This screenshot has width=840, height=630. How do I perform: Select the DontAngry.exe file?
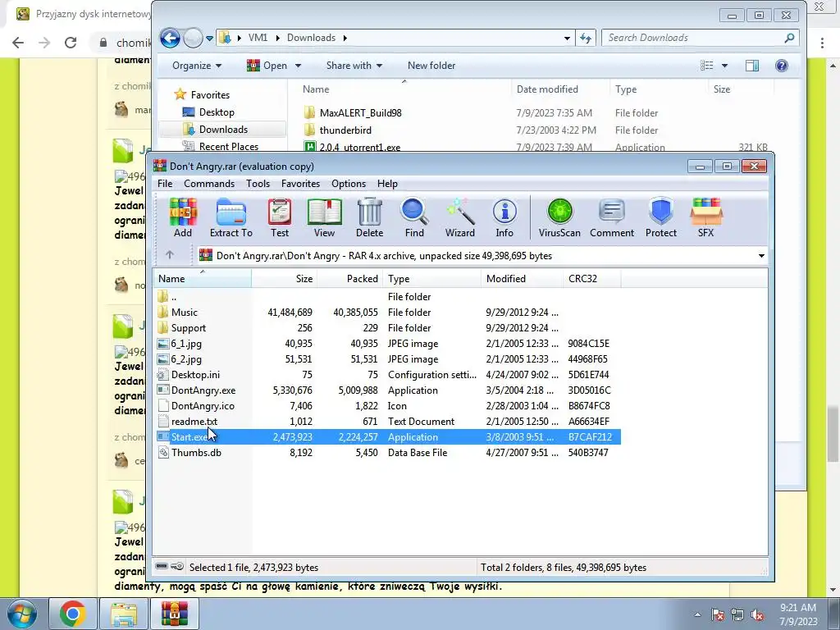click(389, 390)
